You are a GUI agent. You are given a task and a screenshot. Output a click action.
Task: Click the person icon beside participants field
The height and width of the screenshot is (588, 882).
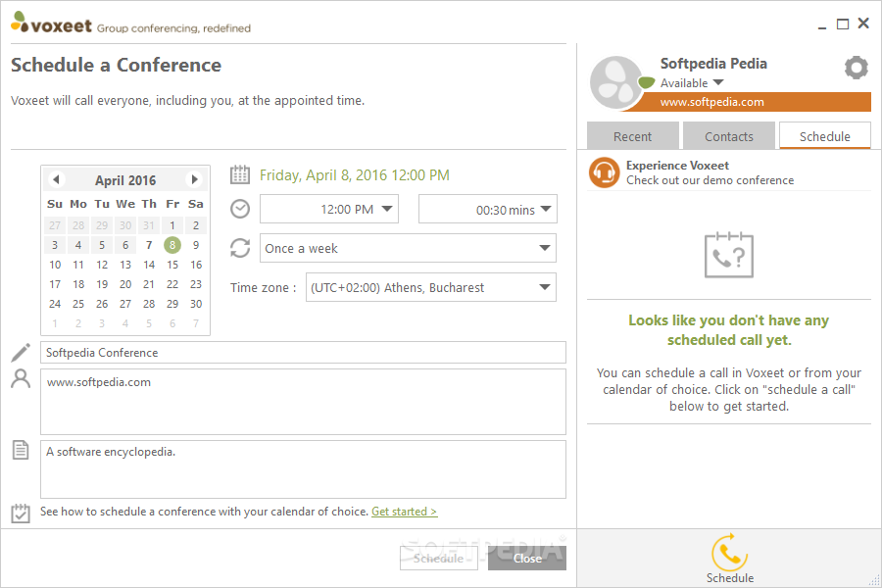click(21, 378)
